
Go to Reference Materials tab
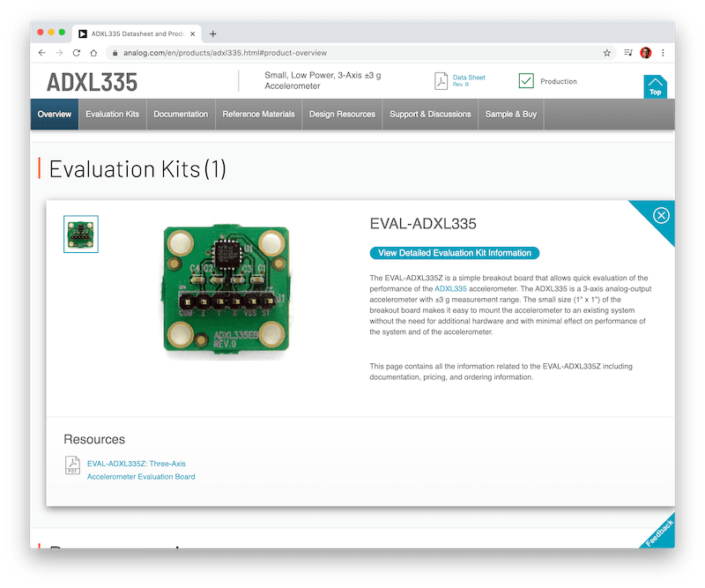258,115
